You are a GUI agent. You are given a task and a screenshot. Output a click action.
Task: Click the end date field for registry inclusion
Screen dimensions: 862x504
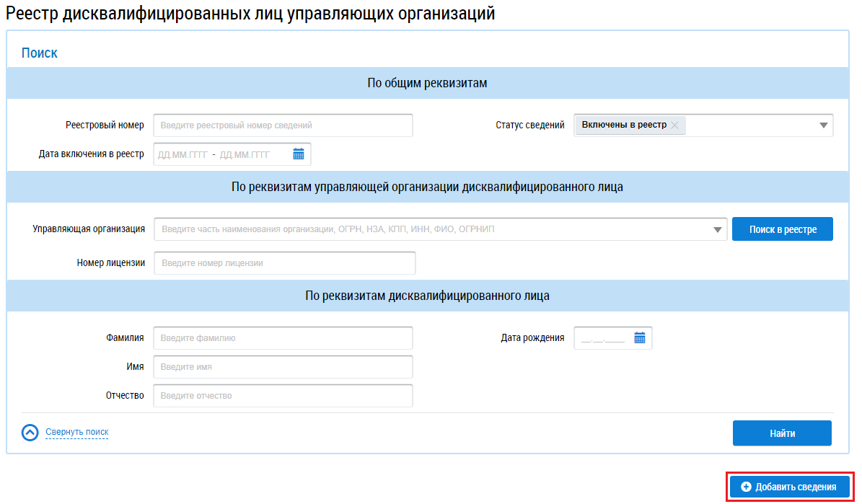(245, 154)
